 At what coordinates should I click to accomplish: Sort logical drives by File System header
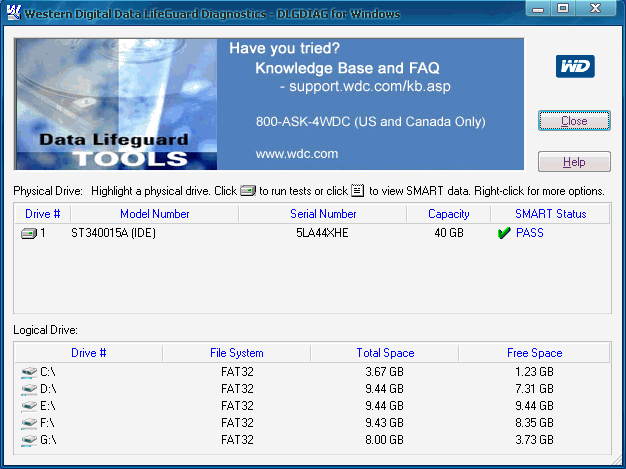coord(236,353)
